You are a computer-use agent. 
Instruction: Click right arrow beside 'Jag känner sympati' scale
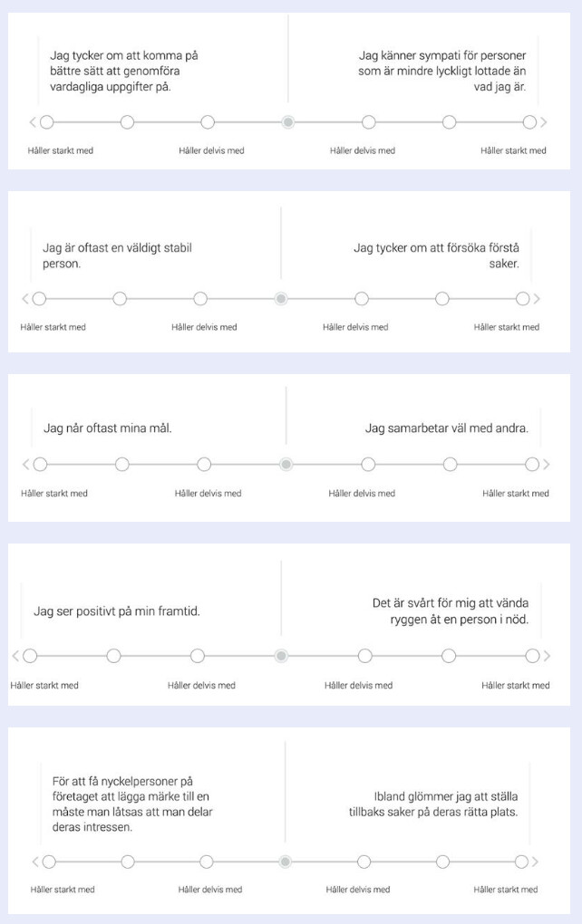(x=544, y=122)
